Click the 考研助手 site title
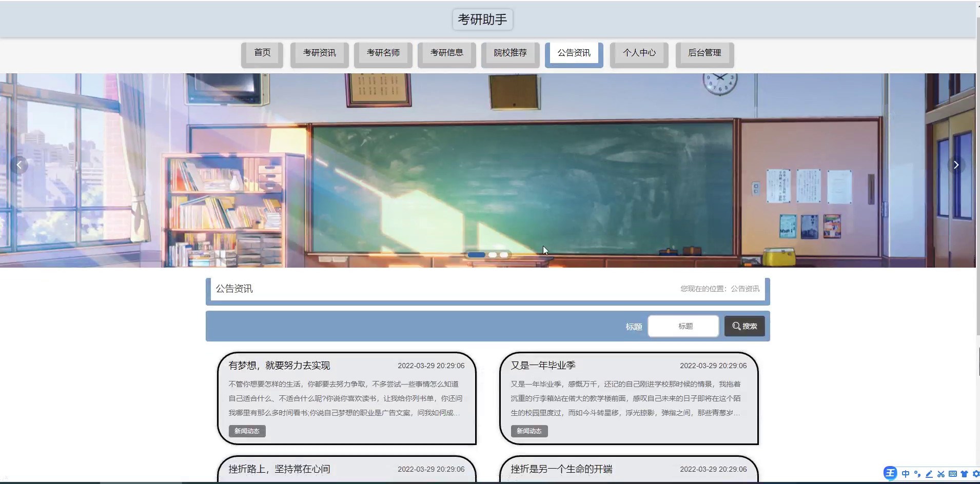The image size is (980, 484). [482, 19]
